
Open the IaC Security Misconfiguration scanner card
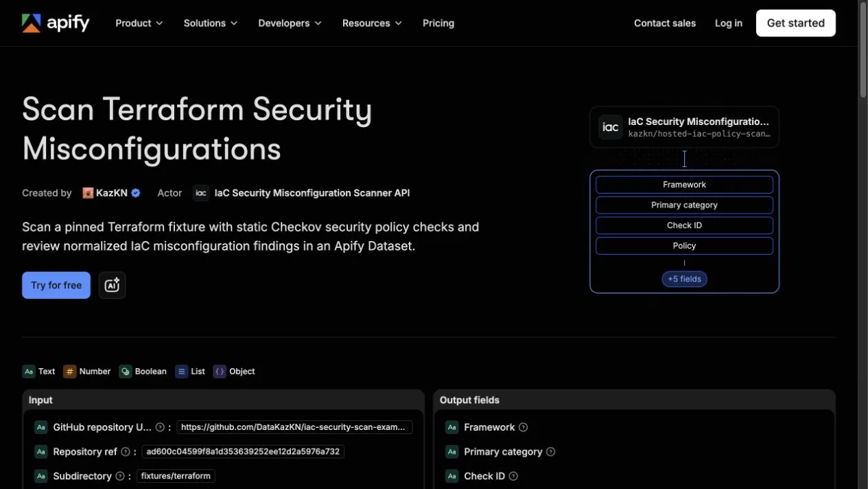(684, 127)
